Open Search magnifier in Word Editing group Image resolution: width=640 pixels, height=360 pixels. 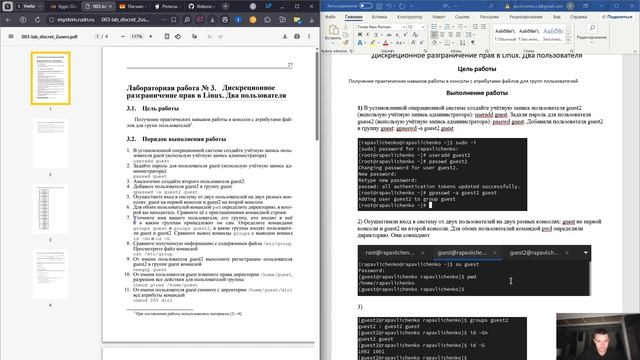(592, 28)
